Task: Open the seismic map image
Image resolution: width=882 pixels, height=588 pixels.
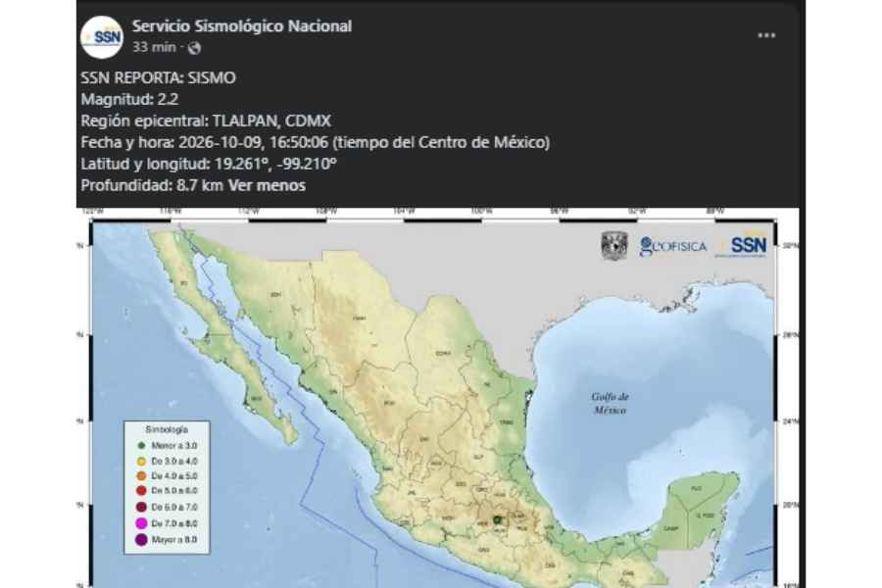Action: [437, 398]
